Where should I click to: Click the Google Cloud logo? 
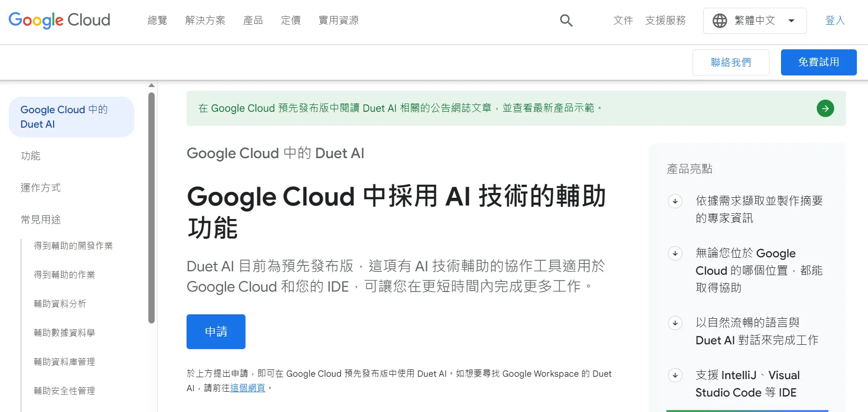pos(59,20)
